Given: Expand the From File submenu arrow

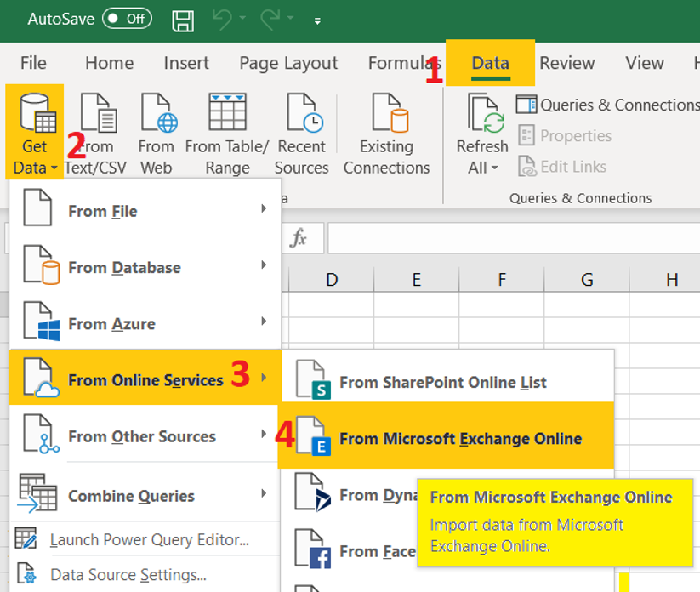Looking at the screenshot, I should tap(264, 208).
